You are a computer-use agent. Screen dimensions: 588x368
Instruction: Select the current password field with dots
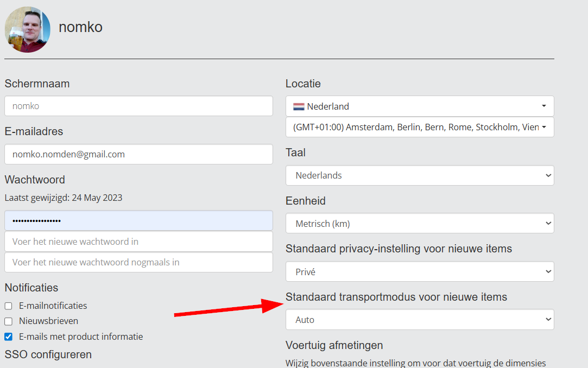coord(138,221)
